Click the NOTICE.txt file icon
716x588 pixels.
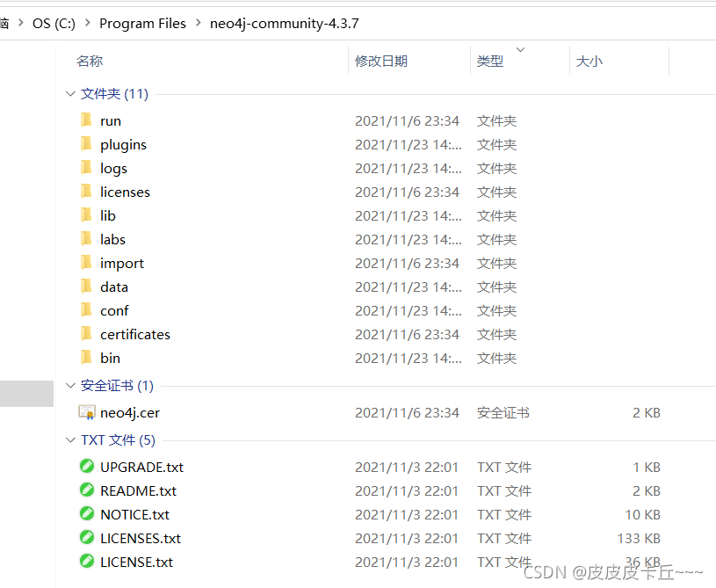click(87, 513)
